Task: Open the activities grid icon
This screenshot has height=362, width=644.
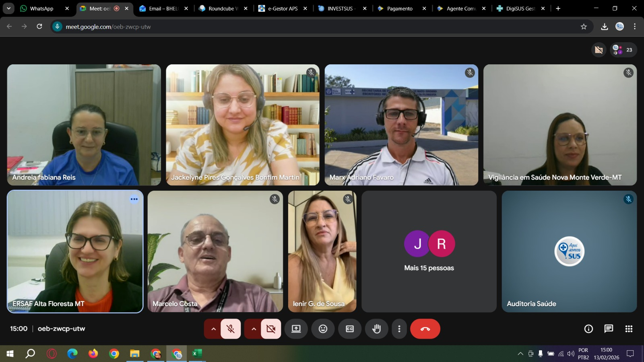Action: point(629,329)
